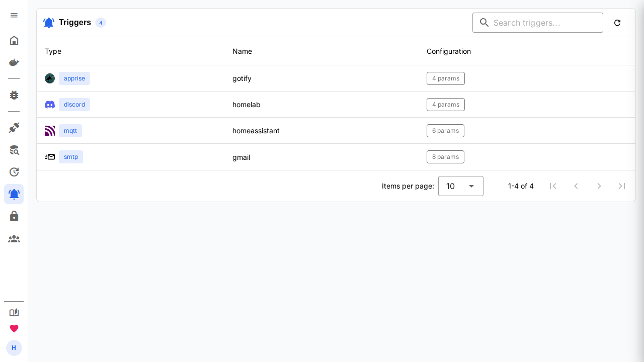Go to the previous page of triggers
The height and width of the screenshot is (362, 644).
pyautogui.click(x=576, y=186)
